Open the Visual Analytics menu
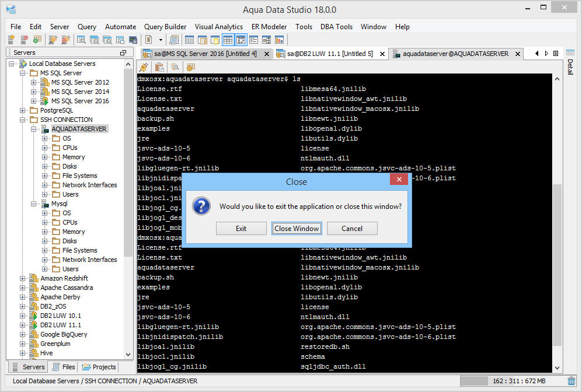 (219, 27)
